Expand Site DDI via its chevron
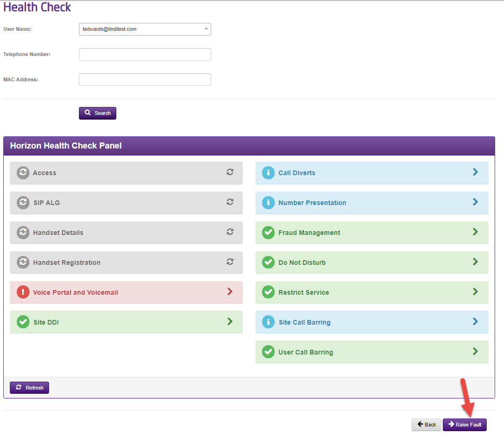This screenshot has width=504, height=433. click(x=230, y=321)
